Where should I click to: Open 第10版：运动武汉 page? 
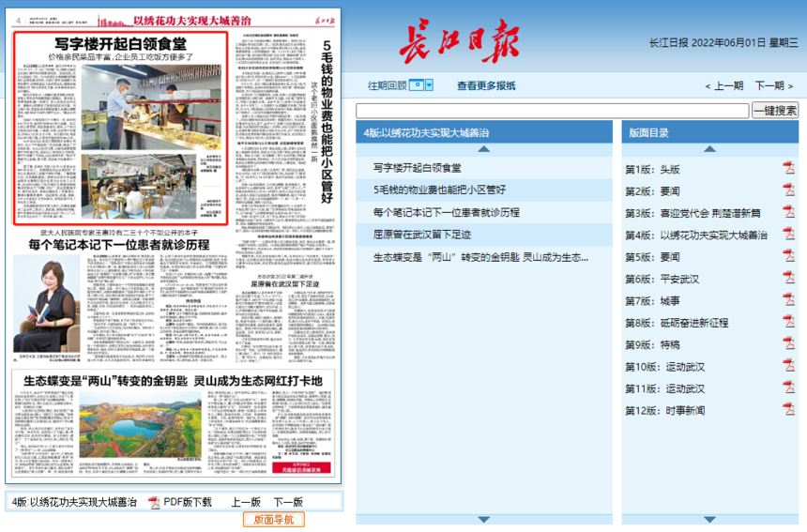665,367
